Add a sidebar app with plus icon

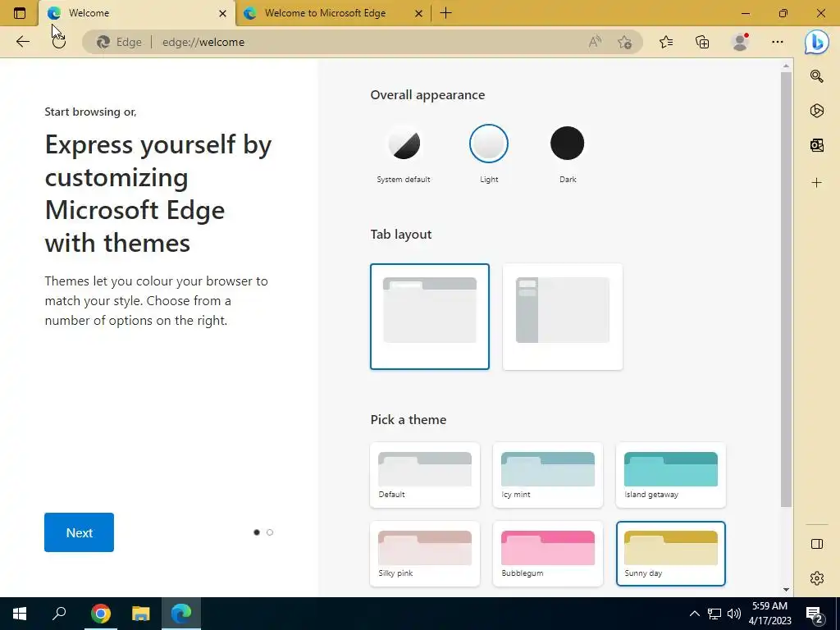pos(816,183)
